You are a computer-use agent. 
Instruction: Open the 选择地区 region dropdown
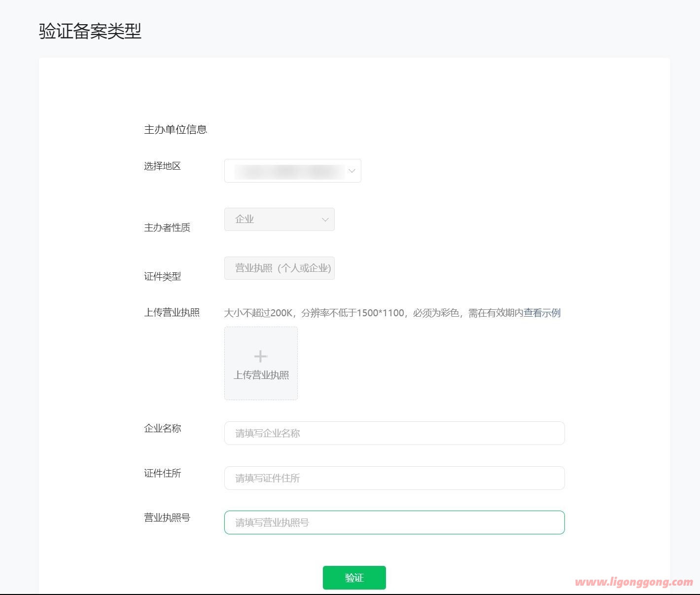292,171
